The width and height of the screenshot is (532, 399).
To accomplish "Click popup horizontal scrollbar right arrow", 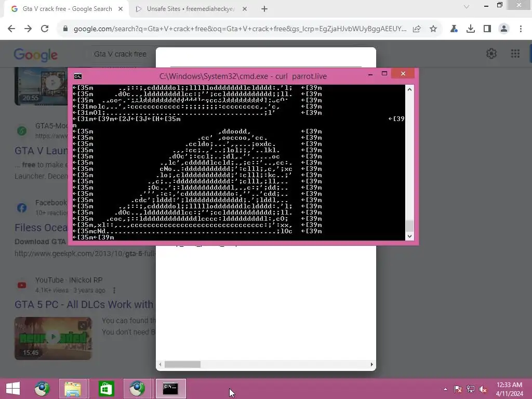I will tap(371, 365).
